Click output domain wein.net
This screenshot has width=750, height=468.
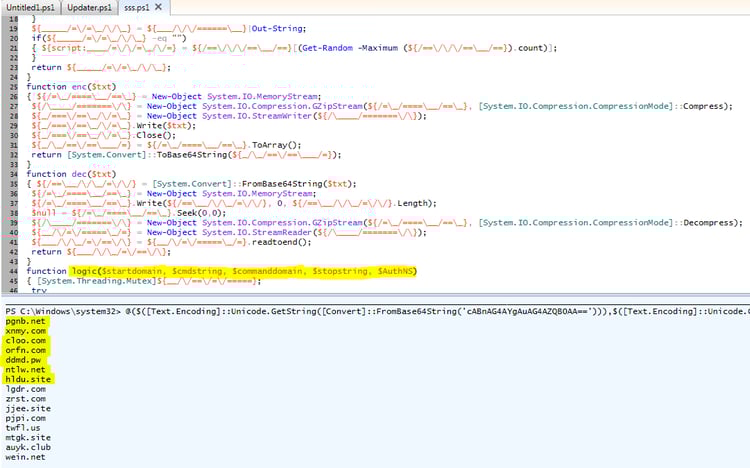(x=25, y=457)
